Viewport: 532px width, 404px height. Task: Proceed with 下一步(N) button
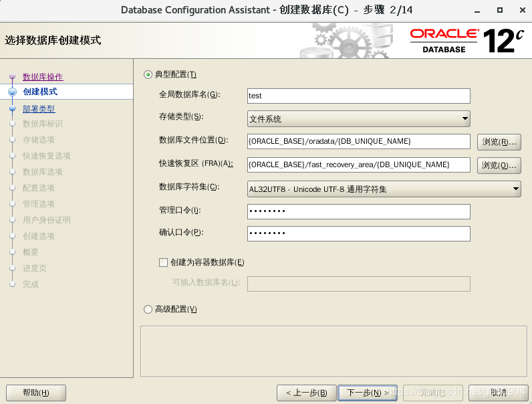click(x=368, y=393)
